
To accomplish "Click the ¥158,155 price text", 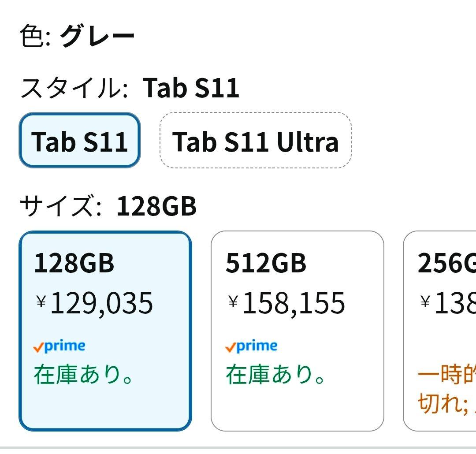I will (x=286, y=302).
